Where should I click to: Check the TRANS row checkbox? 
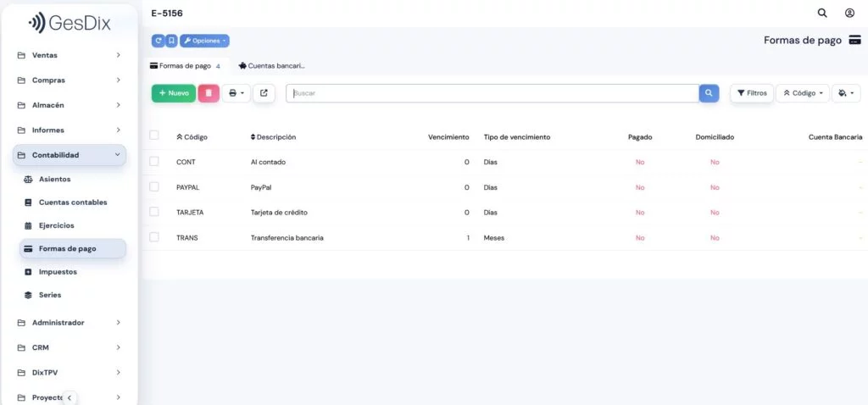point(154,236)
